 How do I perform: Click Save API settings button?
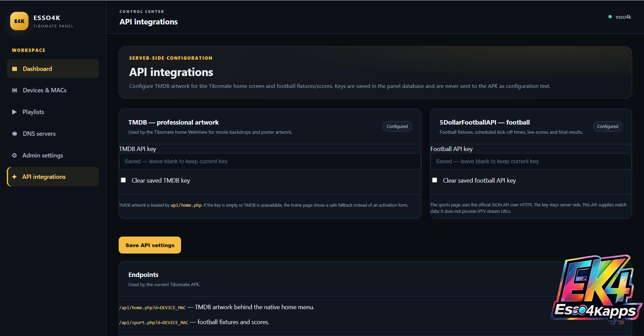click(150, 245)
